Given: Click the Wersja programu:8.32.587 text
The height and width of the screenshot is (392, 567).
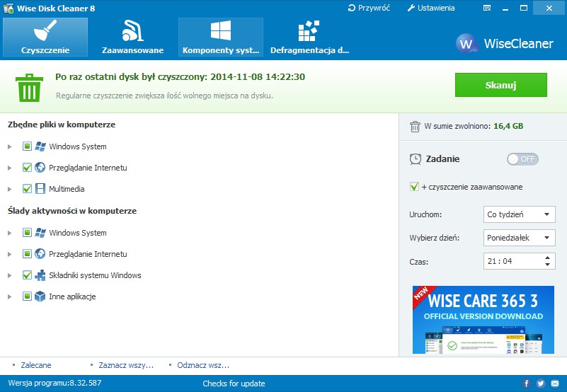Looking at the screenshot, I should [x=55, y=383].
